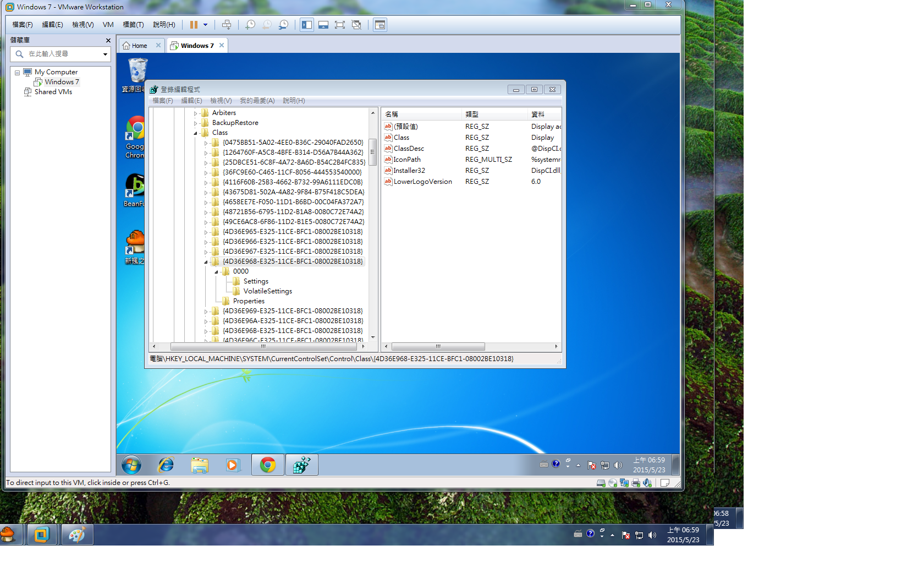Switch to Unity mode via toolbar icon
The width and height of the screenshot is (924, 578).
coord(356,25)
